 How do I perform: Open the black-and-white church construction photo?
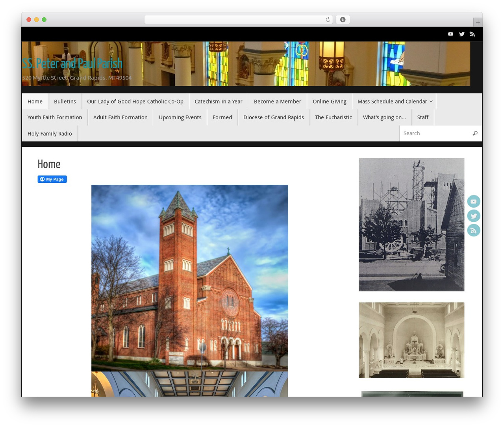pos(411,225)
